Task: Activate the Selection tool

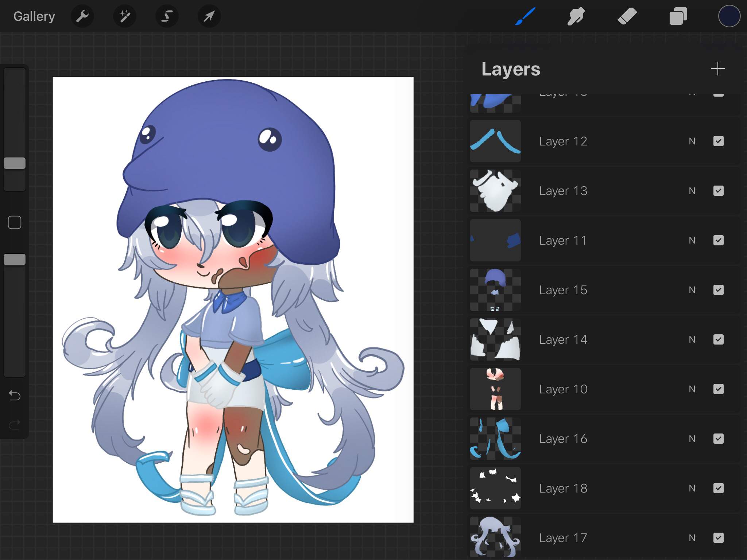Action: pos(167,16)
